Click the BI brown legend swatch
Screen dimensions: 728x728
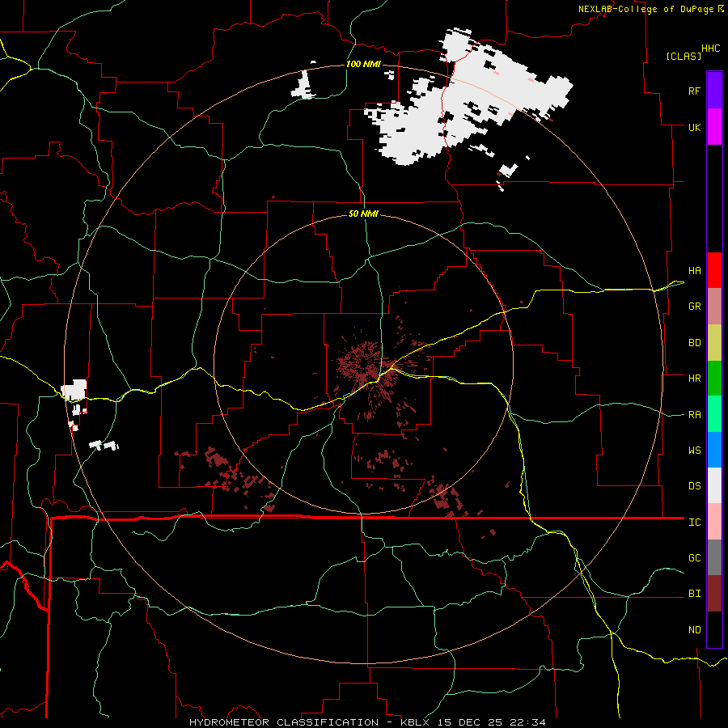click(714, 594)
